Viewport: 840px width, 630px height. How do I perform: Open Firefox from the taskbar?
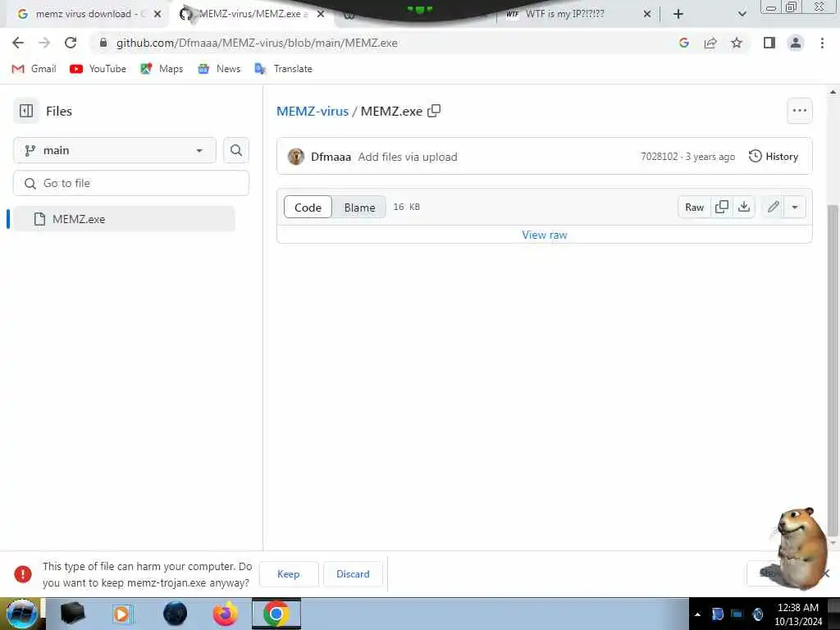click(x=225, y=614)
